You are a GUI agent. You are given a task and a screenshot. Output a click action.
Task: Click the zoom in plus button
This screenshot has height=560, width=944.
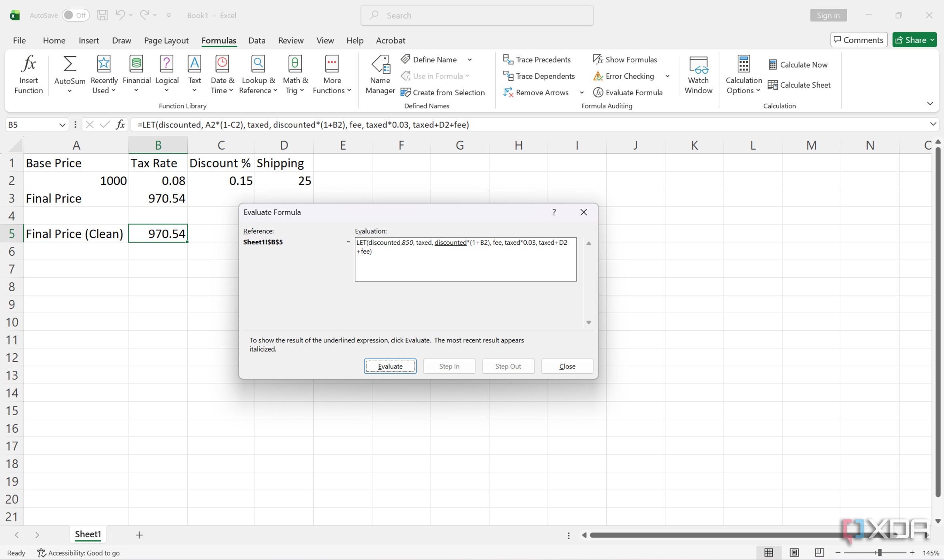(912, 553)
